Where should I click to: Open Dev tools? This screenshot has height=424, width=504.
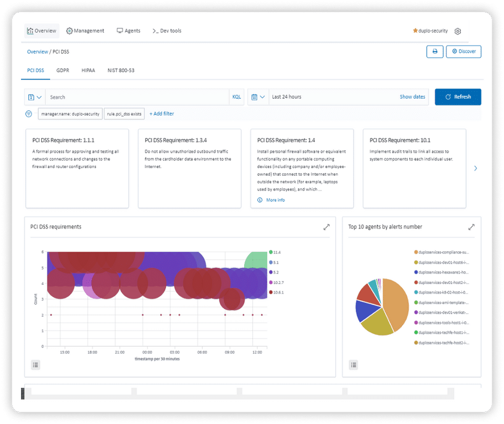click(x=167, y=31)
